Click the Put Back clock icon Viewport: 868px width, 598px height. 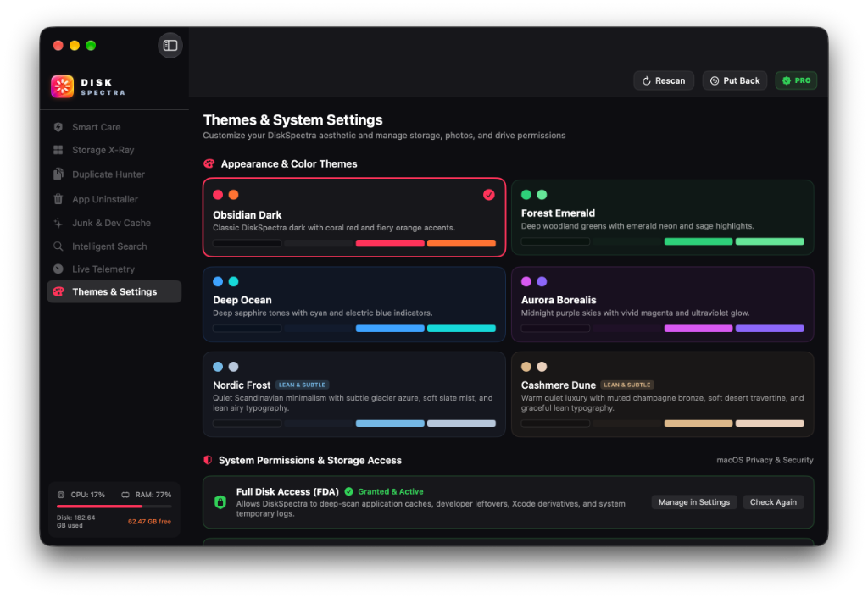pyautogui.click(x=715, y=80)
